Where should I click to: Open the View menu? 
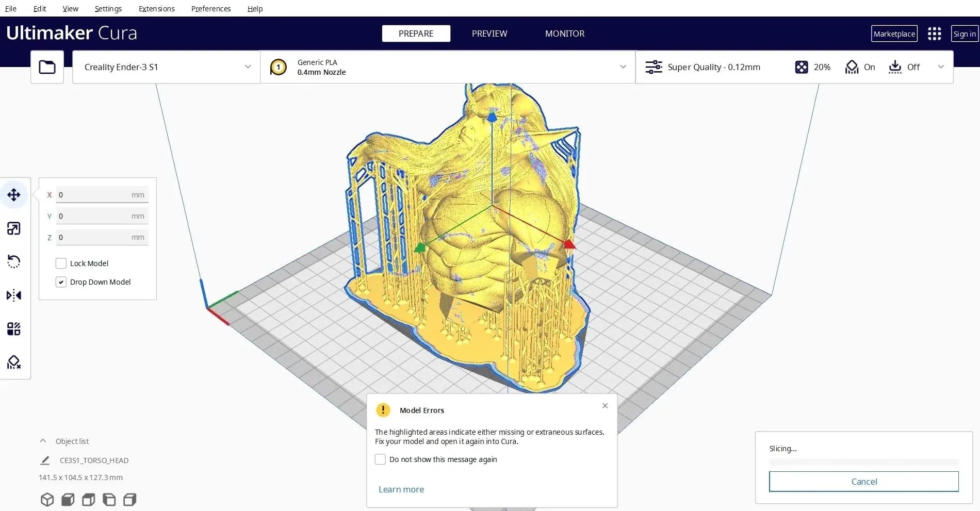[x=71, y=9]
